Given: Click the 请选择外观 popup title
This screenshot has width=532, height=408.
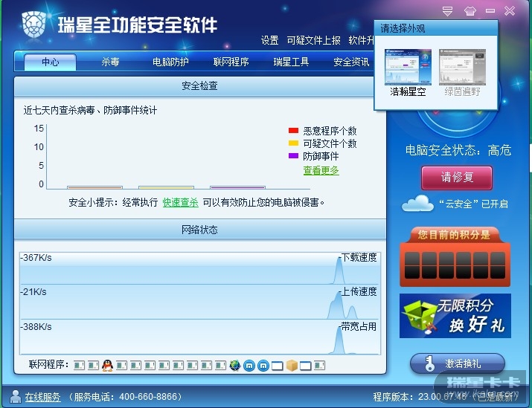Looking at the screenshot, I should [x=403, y=28].
